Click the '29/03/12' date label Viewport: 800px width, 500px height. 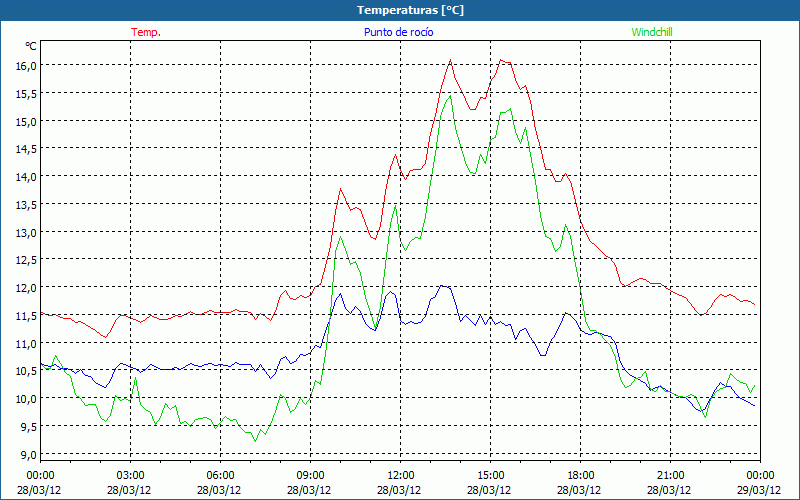759,490
